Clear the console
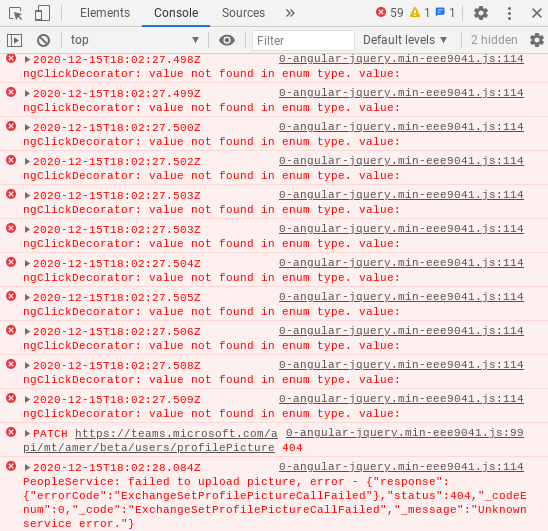 43,40
